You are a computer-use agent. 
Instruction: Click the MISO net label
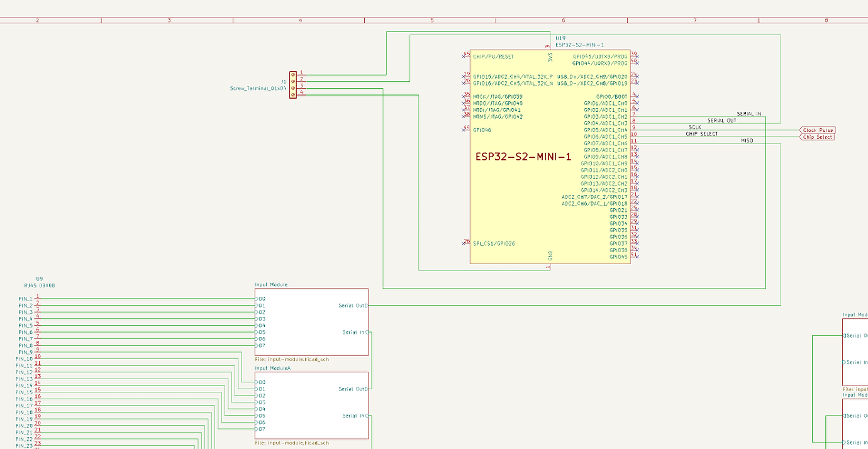[x=748, y=140]
